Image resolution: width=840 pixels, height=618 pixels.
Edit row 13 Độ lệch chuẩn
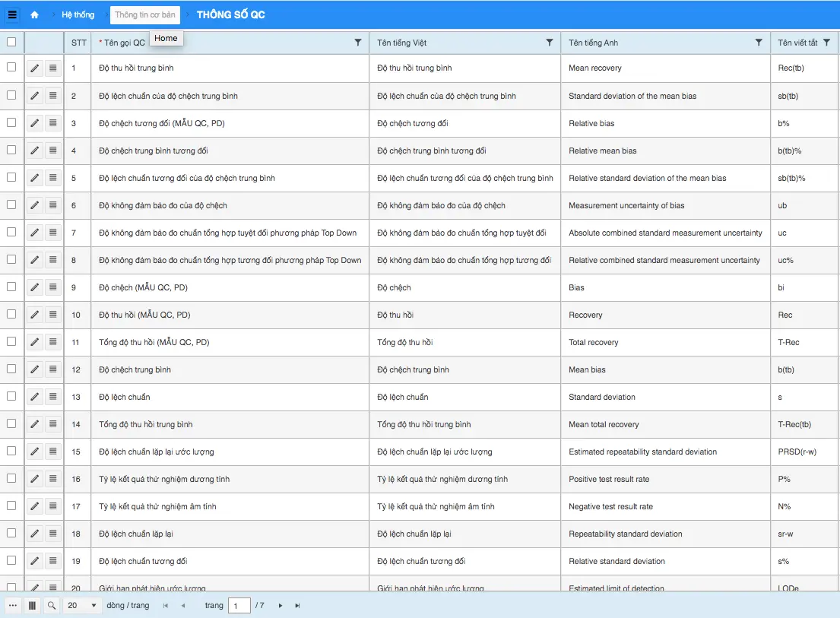point(35,397)
